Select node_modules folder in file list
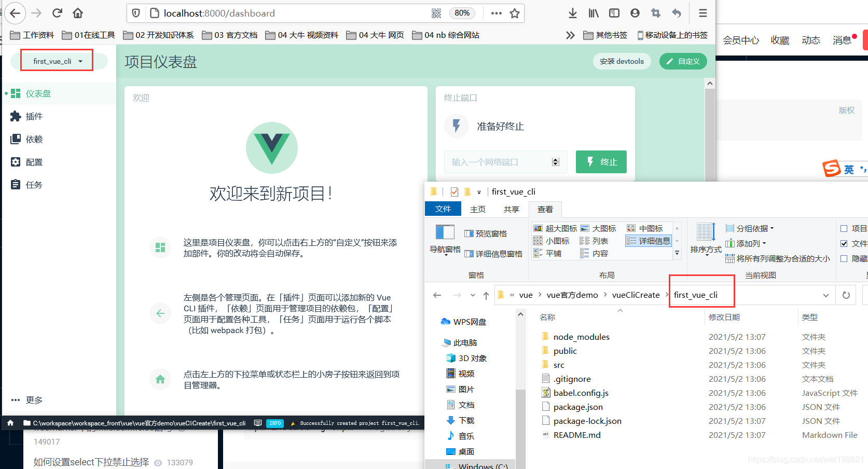The image size is (868, 469). [x=582, y=337]
